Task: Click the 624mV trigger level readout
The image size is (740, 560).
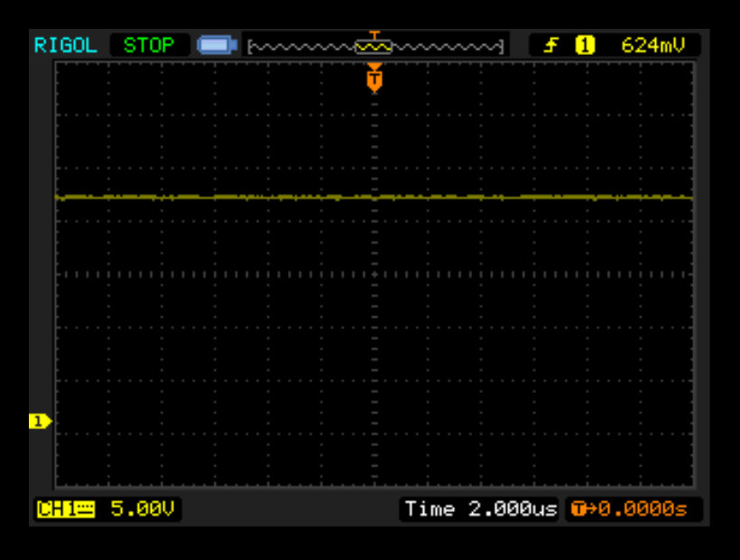Action: click(653, 45)
